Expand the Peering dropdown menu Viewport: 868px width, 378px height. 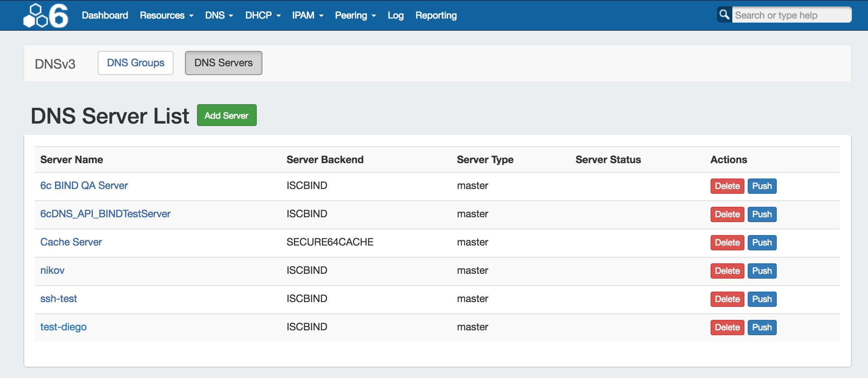coord(355,15)
